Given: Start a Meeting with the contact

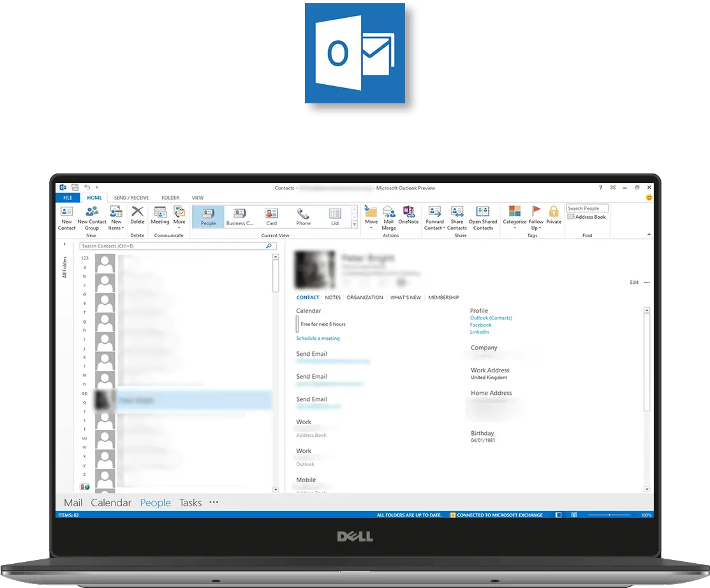Looking at the screenshot, I should click(160, 216).
